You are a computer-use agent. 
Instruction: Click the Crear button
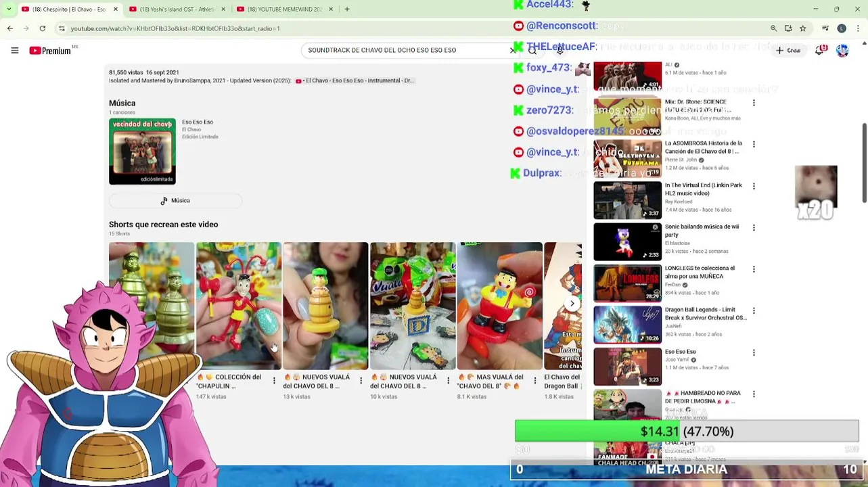click(789, 51)
